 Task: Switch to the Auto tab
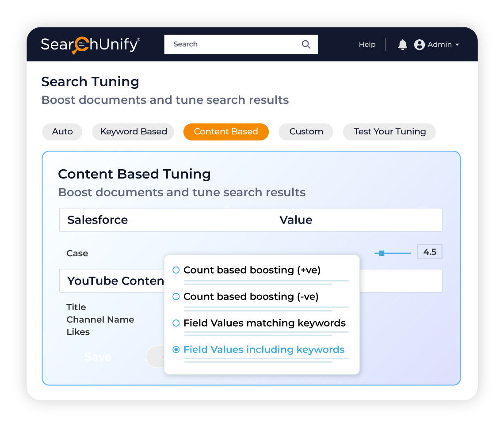[x=62, y=132]
